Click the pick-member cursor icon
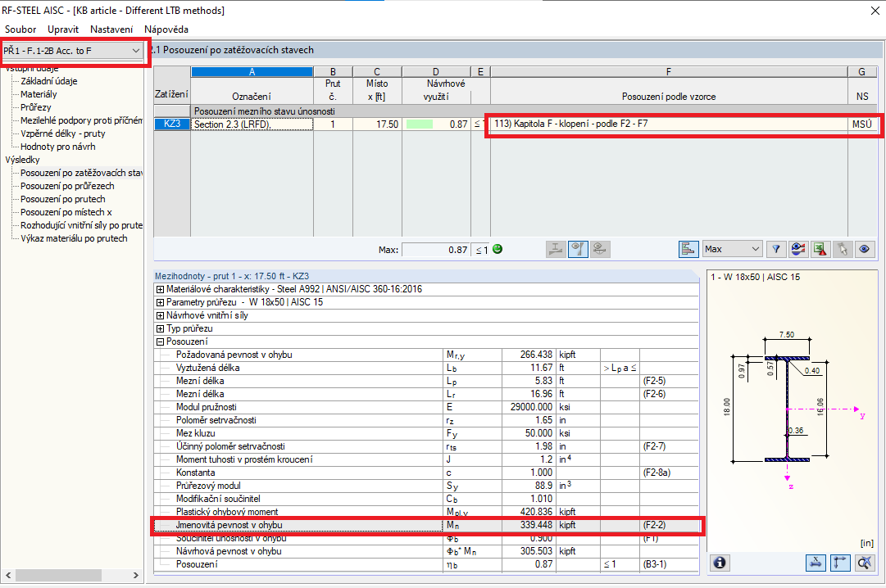Image resolution: width=886 pixels, height=588 pixels. [843, 249]
